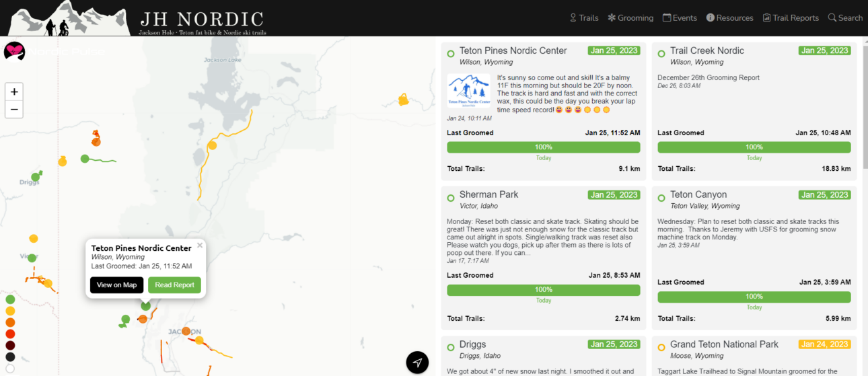Screen dimensions: 868x376
Task: Click the Nordic Pulse logo on map
Action: coord(14,51)
